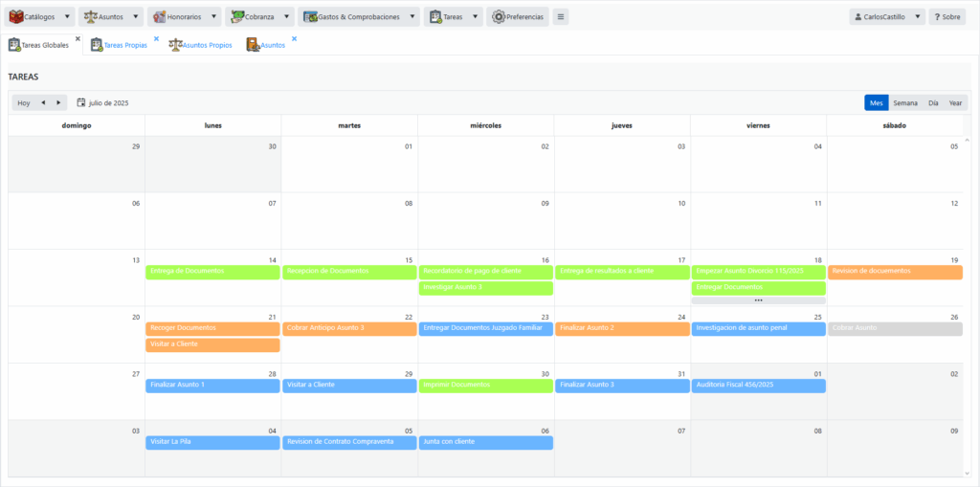The width and height of the screenshot is (980, 487).
Task: Switch calendar to Semana view
Action: coord(905,102)
